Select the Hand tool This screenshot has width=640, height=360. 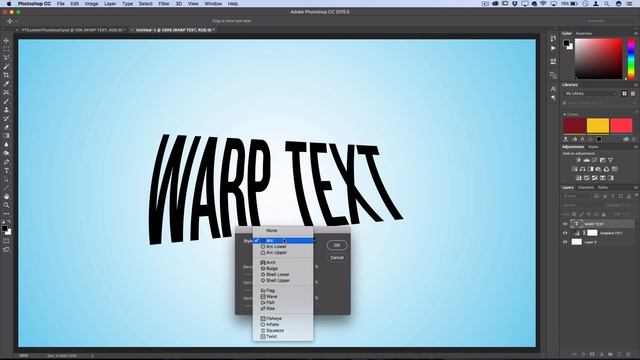6,197
